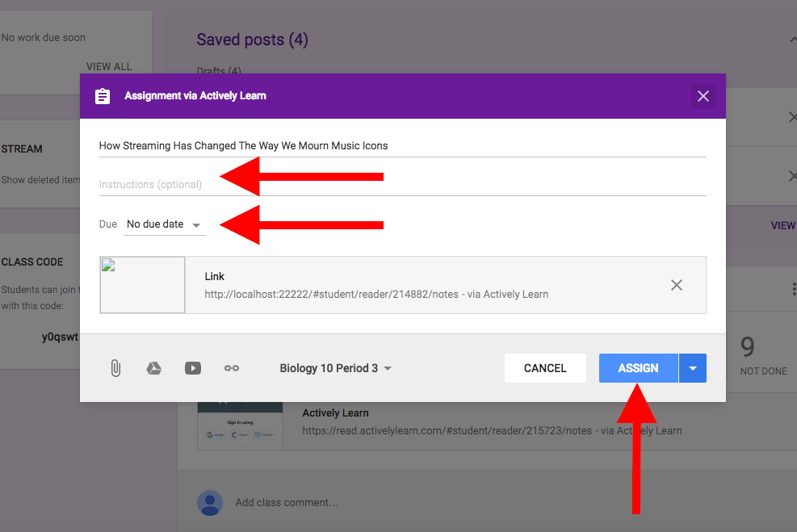Viewport: 797px width, 532px height.
Task: Add a Google Drive file
Action: point(154,368)
